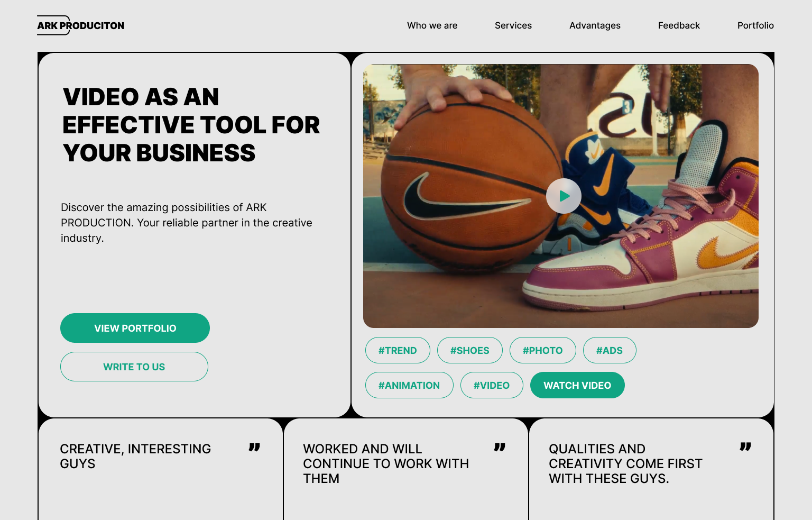Go to the Services section
Screen dimensions: 812x520
[x=513, y=25]
